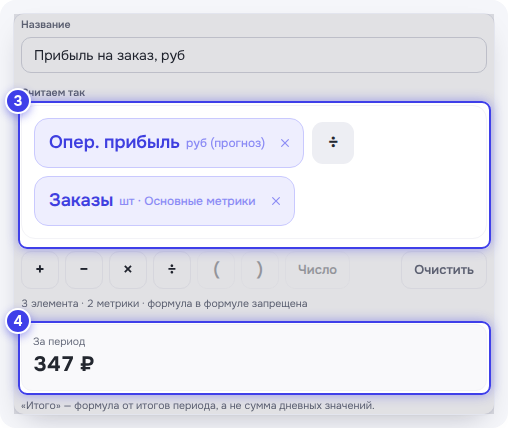Add a plus operator to formula
Image resolution: width=508 pixels, height=428 pixels.
[40, 269]
